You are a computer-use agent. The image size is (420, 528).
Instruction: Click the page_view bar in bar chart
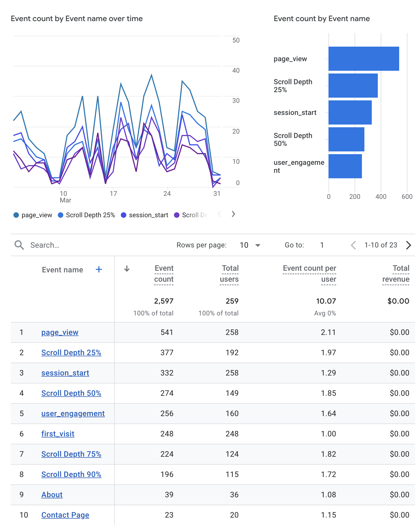tap(364, 59)
